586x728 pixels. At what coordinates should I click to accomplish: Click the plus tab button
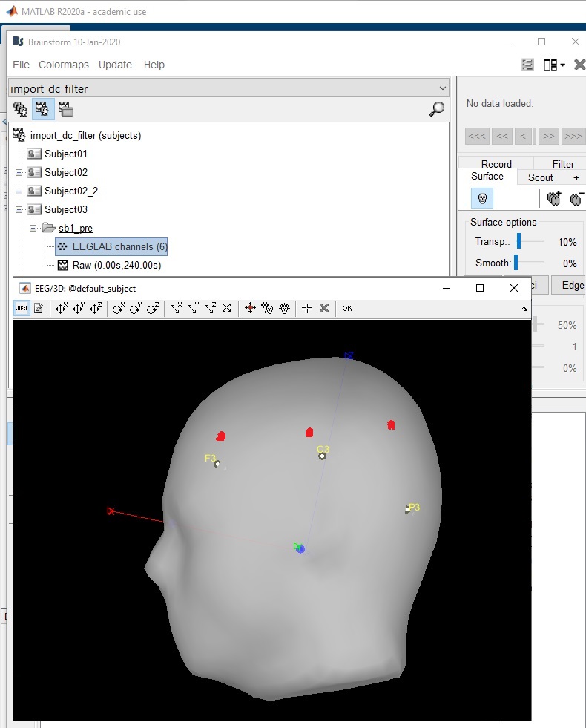(x=576, y=177)
